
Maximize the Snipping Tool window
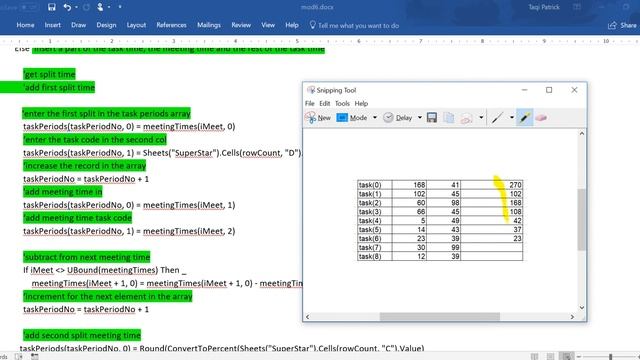pyautogui.click(x=549, y=90)
